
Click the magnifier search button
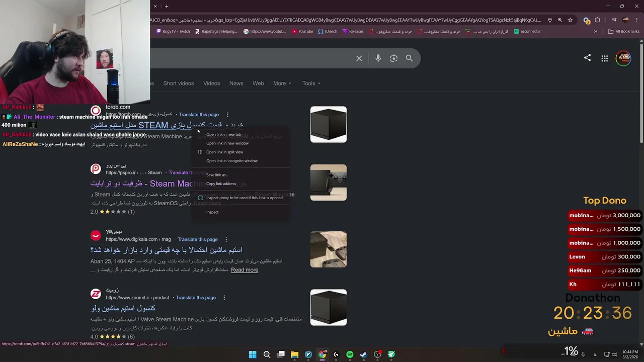point(410,58)
